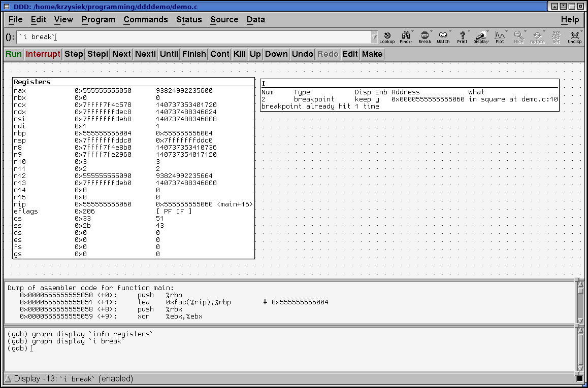Select the Registers display title
Viewport: 588px width, 388px height.
32,82
